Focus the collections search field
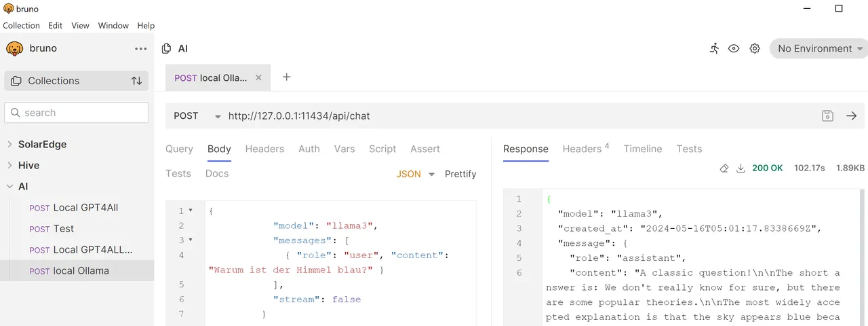This screenshot has height=326, width=868. pos(77,113)
